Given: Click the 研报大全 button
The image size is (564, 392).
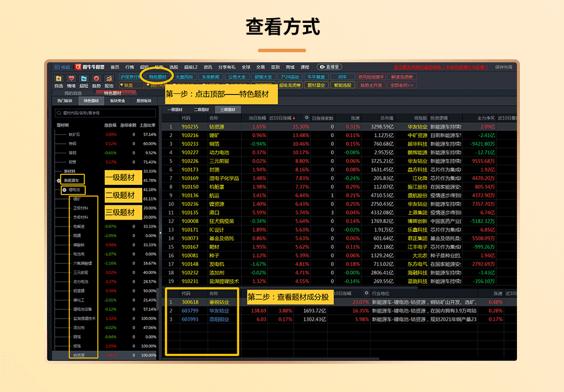Looking at the screenshot, I should tap(263, 77).
